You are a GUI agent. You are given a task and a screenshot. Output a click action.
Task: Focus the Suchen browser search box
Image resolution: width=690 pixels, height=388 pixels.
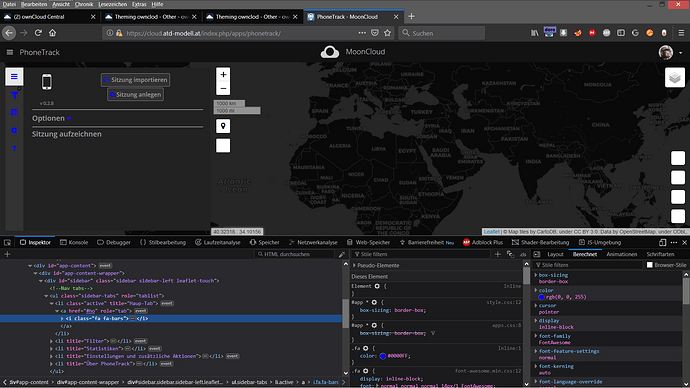(x=442, y=33)
